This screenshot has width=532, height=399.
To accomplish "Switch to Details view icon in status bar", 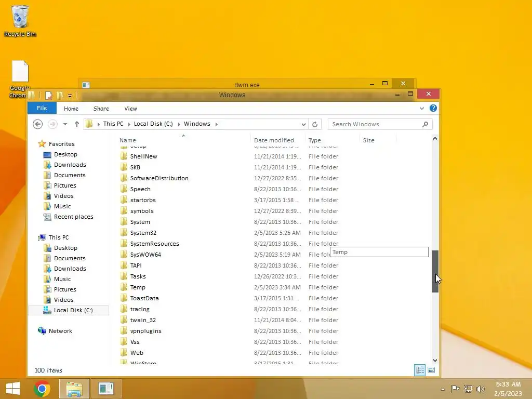I will tap(420, 370).
